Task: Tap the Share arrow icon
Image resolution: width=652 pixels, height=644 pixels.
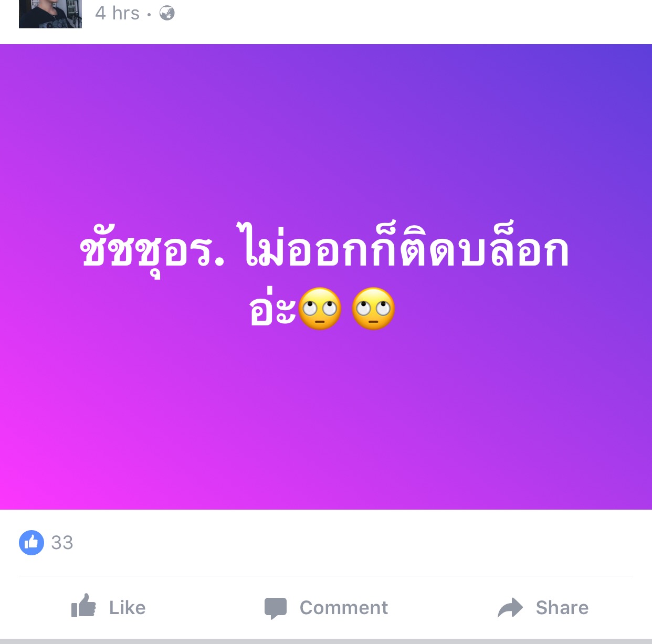Action: coord(510,607)
